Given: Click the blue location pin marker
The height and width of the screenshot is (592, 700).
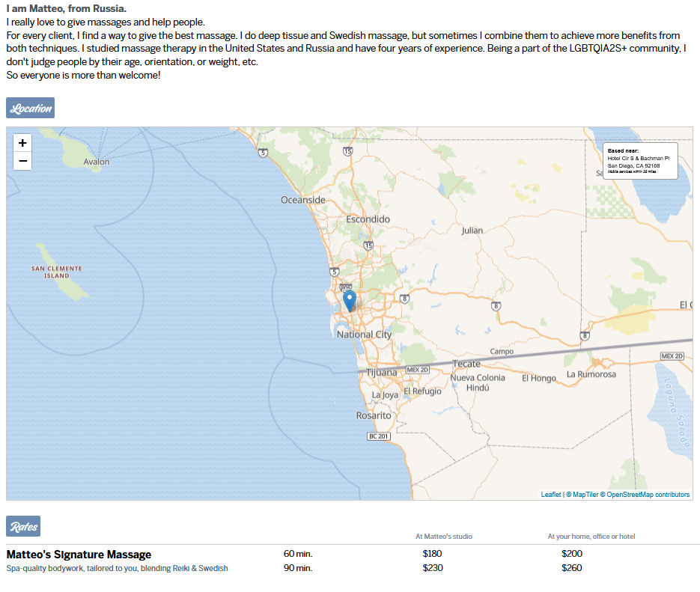Looking at the screenshot, I should [349, 301].
